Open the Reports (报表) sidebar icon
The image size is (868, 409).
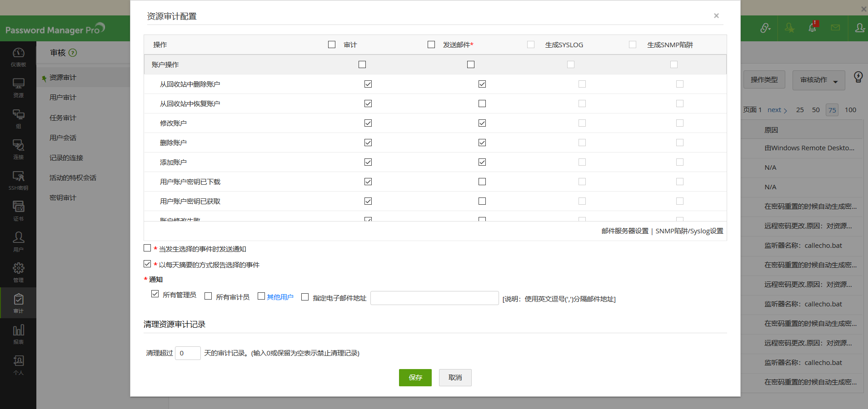(18, 334)
